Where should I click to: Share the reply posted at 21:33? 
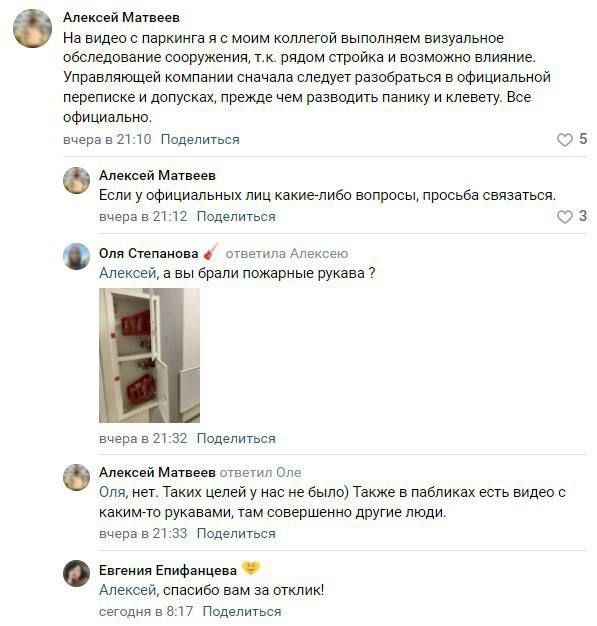pyautogui.click(x=236, y=534)
